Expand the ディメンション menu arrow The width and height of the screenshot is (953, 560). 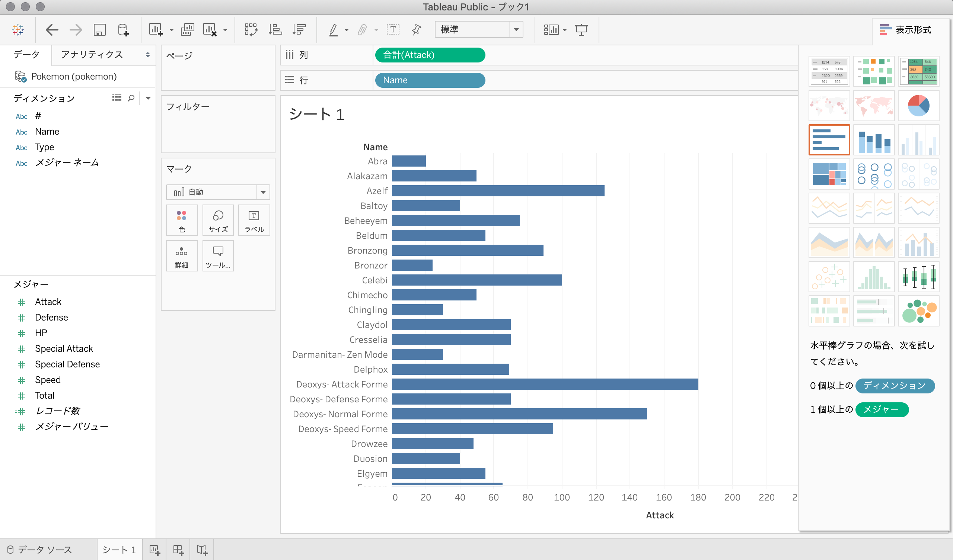(148, 98)
